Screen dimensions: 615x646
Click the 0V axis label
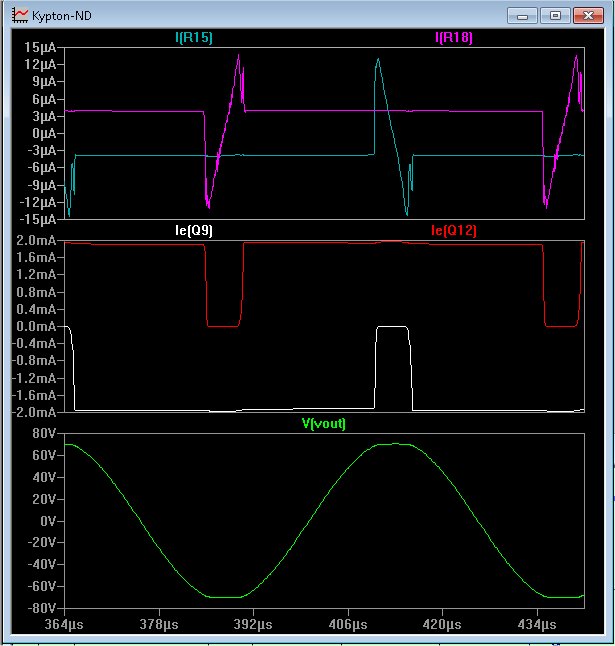[x=48, y=521]
